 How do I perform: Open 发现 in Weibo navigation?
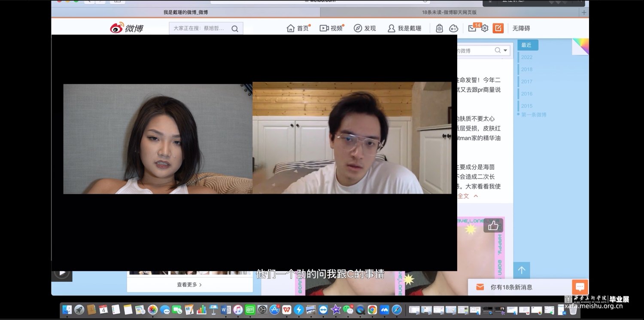(x=365, y=28)
